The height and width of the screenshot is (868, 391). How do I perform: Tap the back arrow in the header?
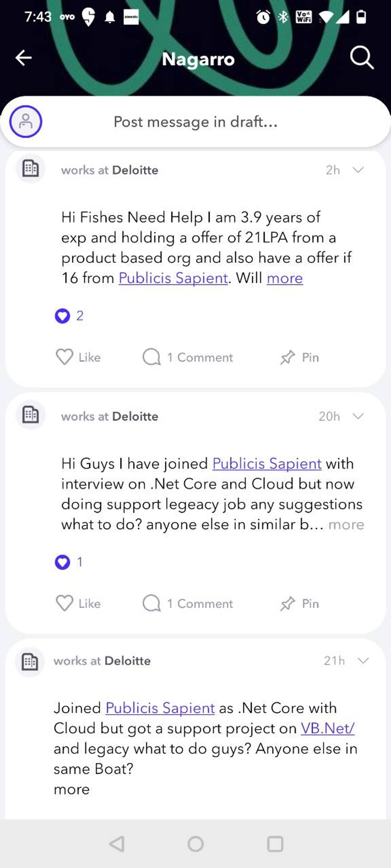[x=23, y=58]
